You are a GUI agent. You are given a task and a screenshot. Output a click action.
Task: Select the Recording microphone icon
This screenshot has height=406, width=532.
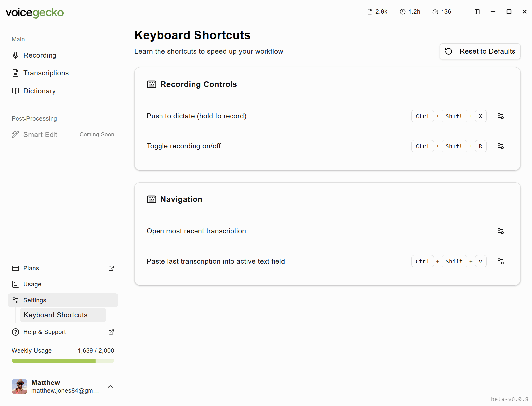(16, 55)
